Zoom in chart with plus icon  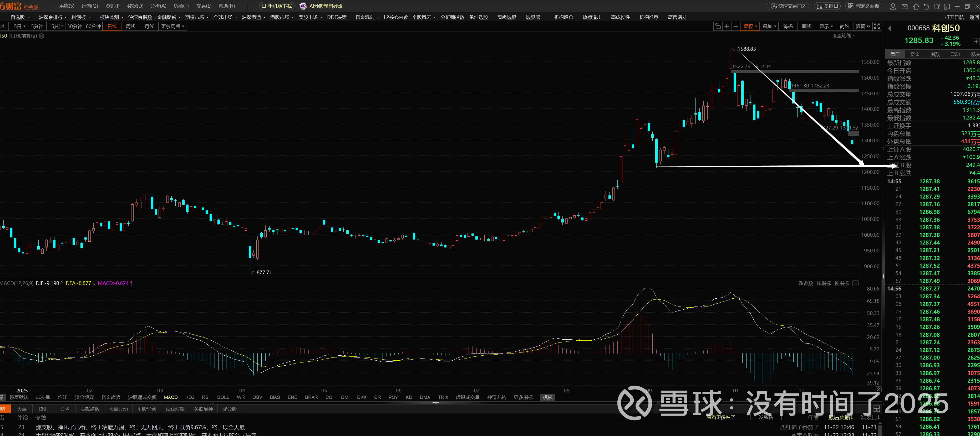pyautogui.click(x=727, y=26)
